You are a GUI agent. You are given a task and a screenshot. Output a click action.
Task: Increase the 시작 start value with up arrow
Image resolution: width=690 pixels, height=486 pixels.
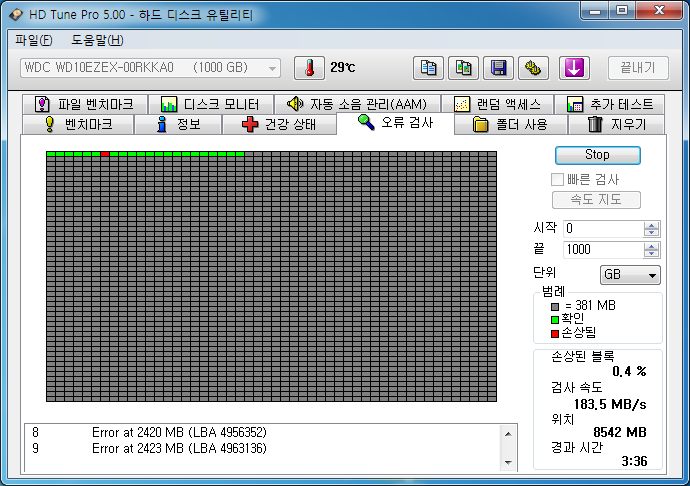pos(652,224)
